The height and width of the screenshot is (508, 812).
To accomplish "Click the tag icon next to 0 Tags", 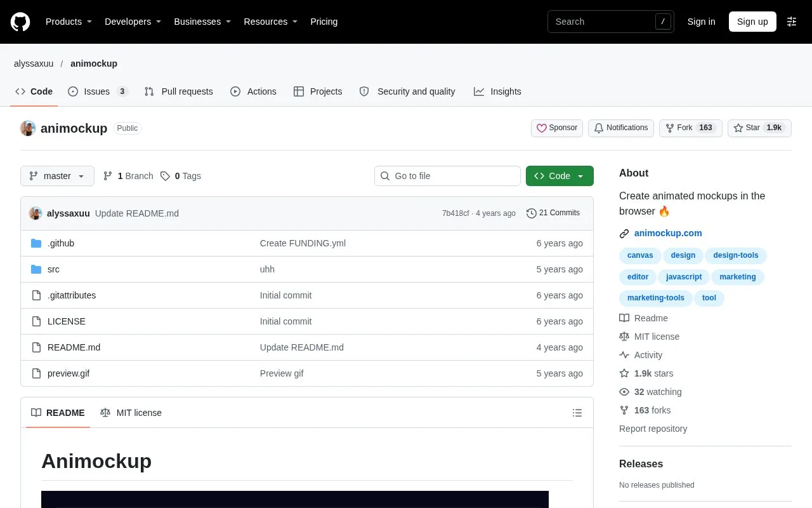I will point(165,176).
